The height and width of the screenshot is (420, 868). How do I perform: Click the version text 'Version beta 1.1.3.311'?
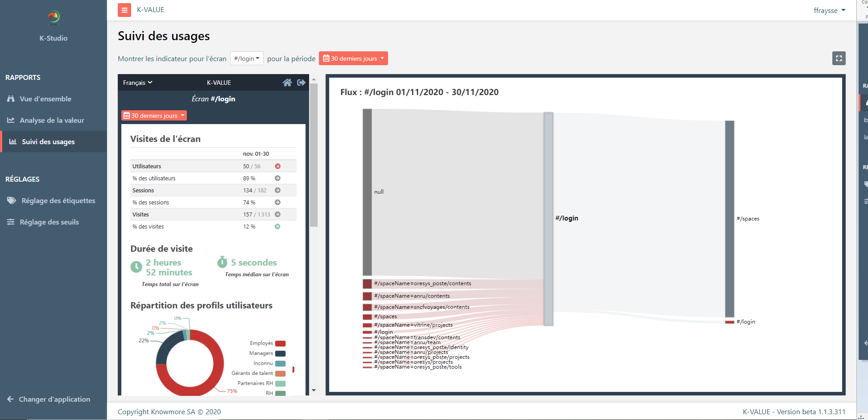[811, 412]
